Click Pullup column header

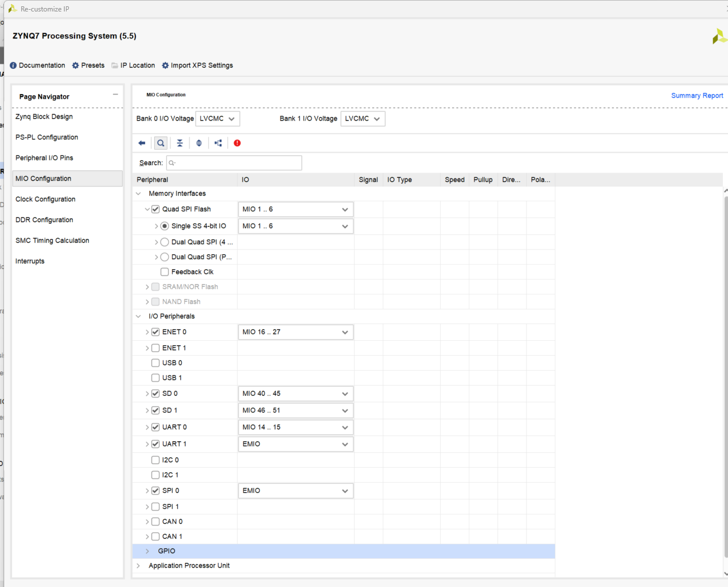[483, 180]
